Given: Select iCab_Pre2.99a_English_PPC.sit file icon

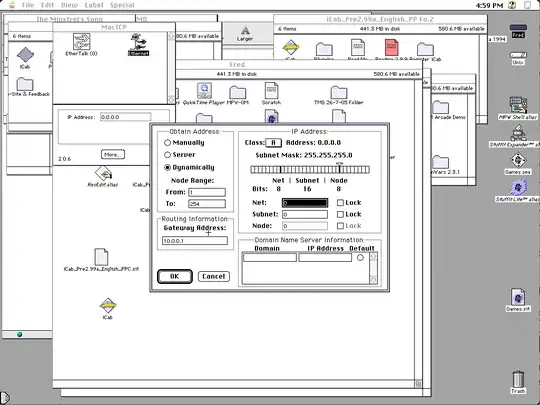Looking at the screenshot, I should click(101, 257).
